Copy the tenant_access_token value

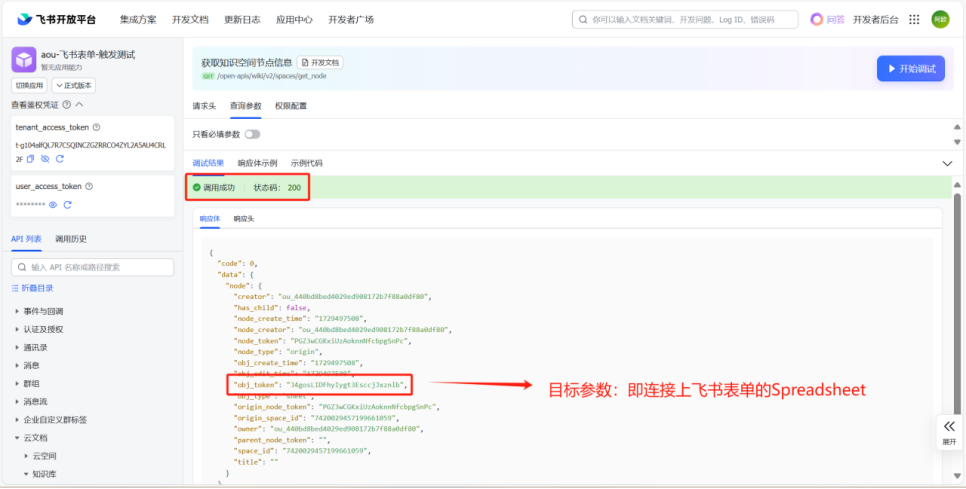[31, 159]
